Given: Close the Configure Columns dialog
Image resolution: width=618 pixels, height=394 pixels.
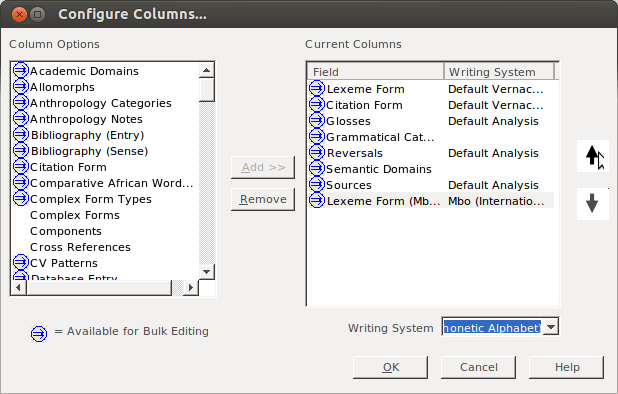Looking at the screenshot, I should (x=19, y=15).
